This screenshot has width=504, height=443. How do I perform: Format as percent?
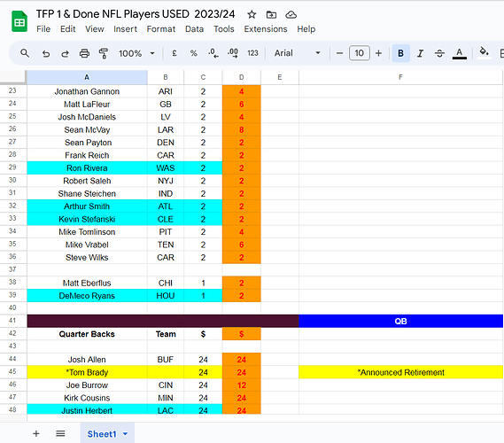click(193, 53)
